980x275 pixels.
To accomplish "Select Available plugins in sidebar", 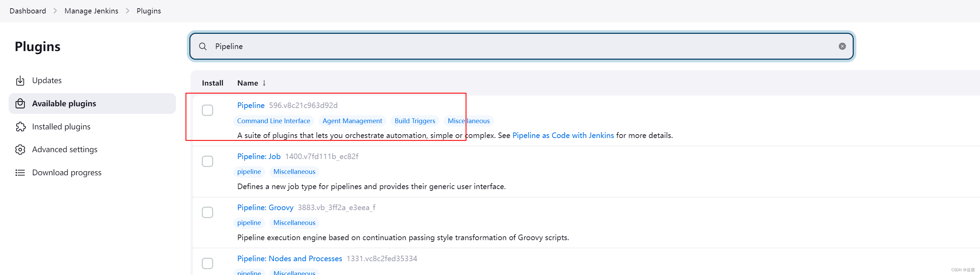I will 92,104.
